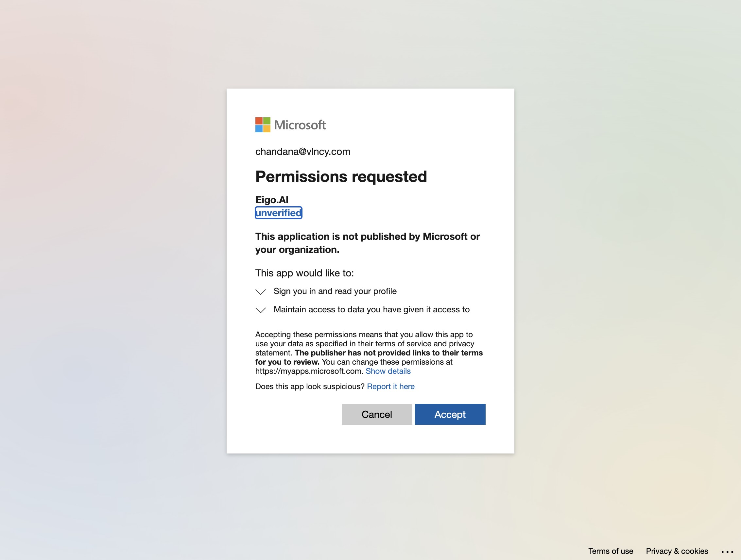
Task: Expand the sign-in and read profile chevron
Action: [x=261, y=292]
